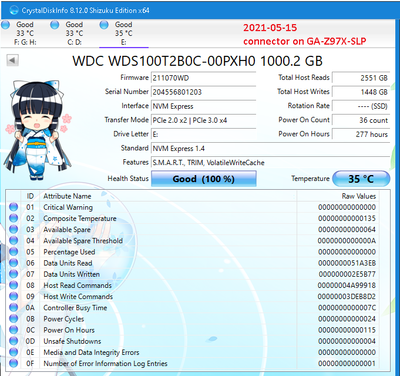Click the status circle for Error Information Log Entries

tap(13, 363)
